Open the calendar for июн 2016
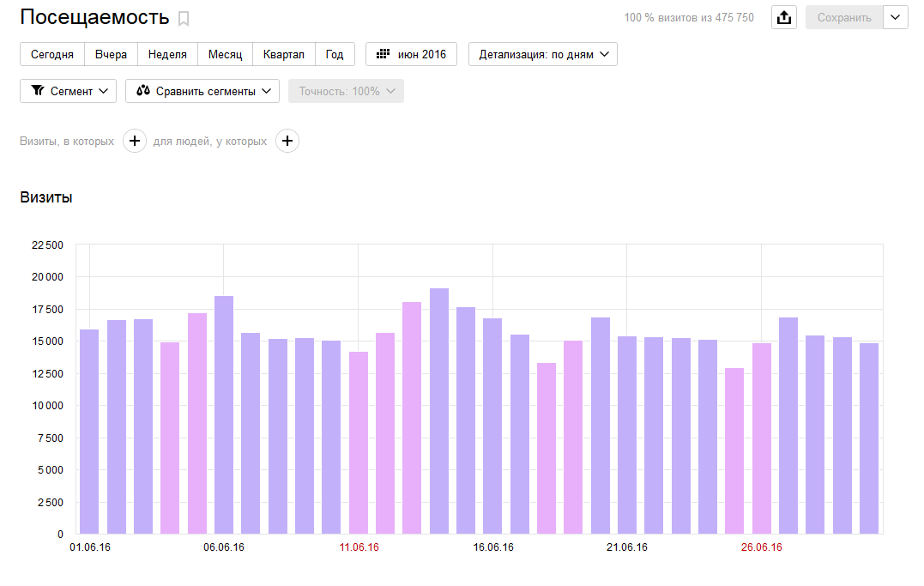924x586 pixels. [411, 54]
